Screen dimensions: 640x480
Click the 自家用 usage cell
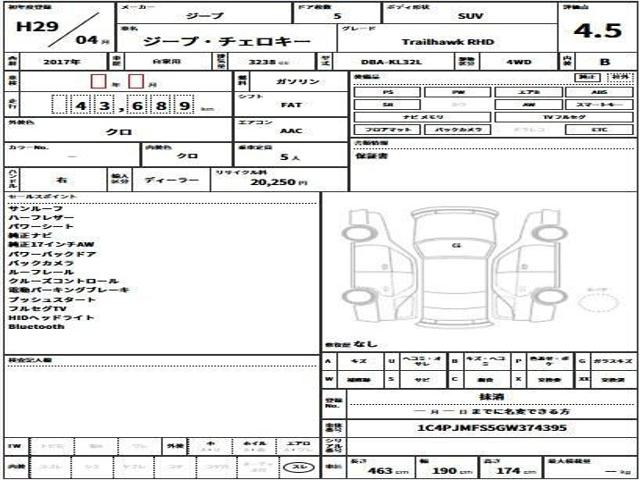click(167, 62)
